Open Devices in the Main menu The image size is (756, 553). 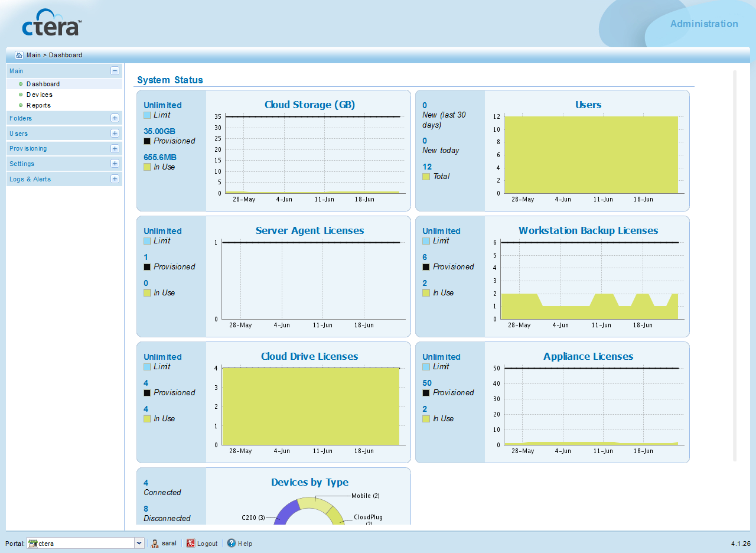(40, 95)
